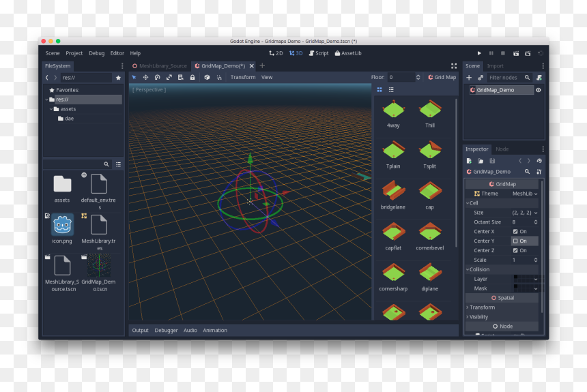This screenshot has height=392, width=587.
Task: Select the Select Mode arrow tool
Action: coord(134,77)
